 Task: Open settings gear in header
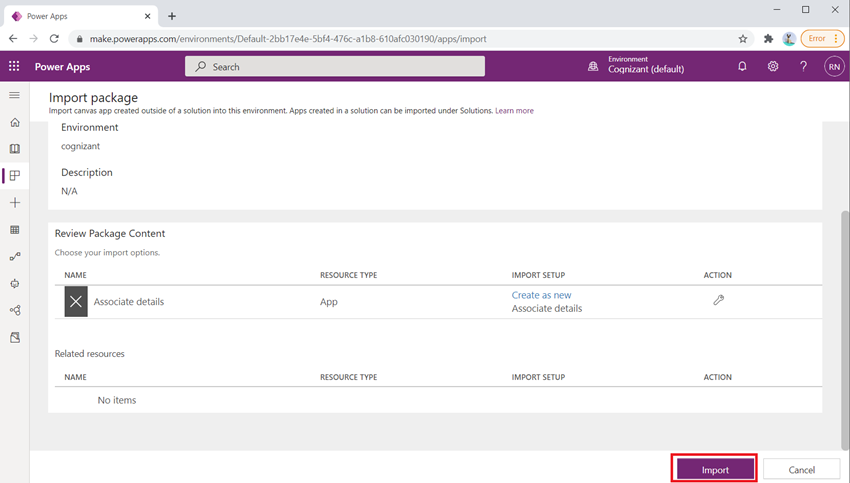pos(772,66)
